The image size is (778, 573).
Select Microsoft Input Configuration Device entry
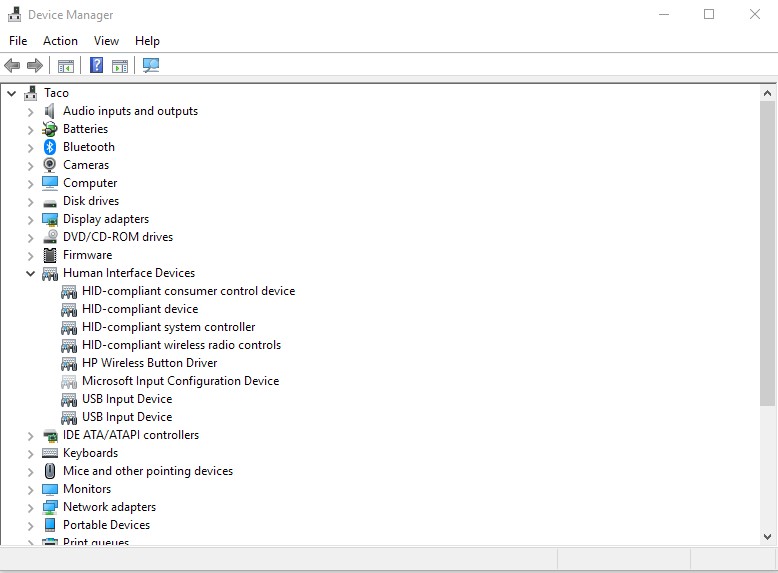[x=180, y=381]
